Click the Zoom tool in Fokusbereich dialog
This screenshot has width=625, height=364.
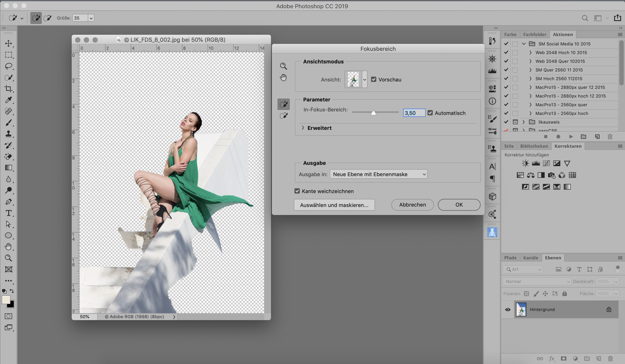pos(283,66)
